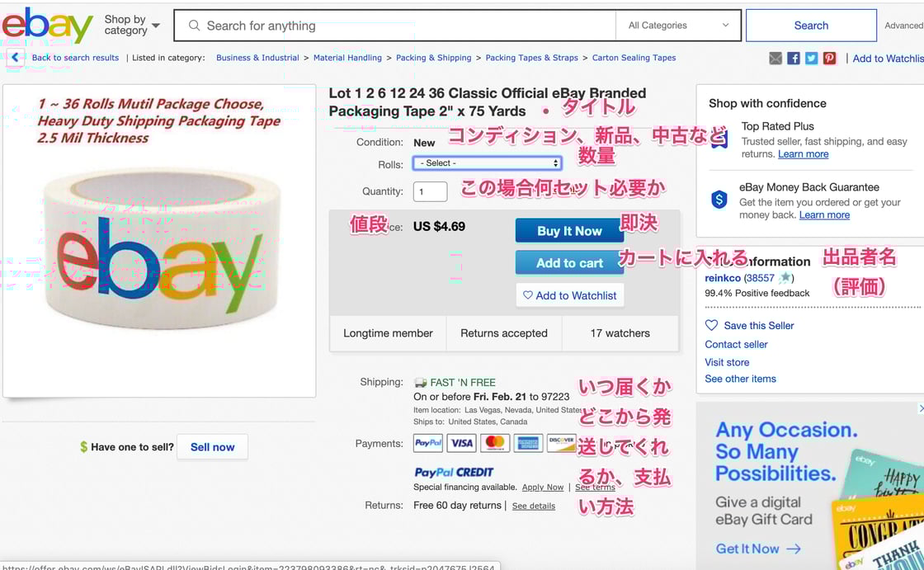This screenshot has width=924, height=570.
Task: Share listing on Facebook icon
Action: tap(794, 59)
